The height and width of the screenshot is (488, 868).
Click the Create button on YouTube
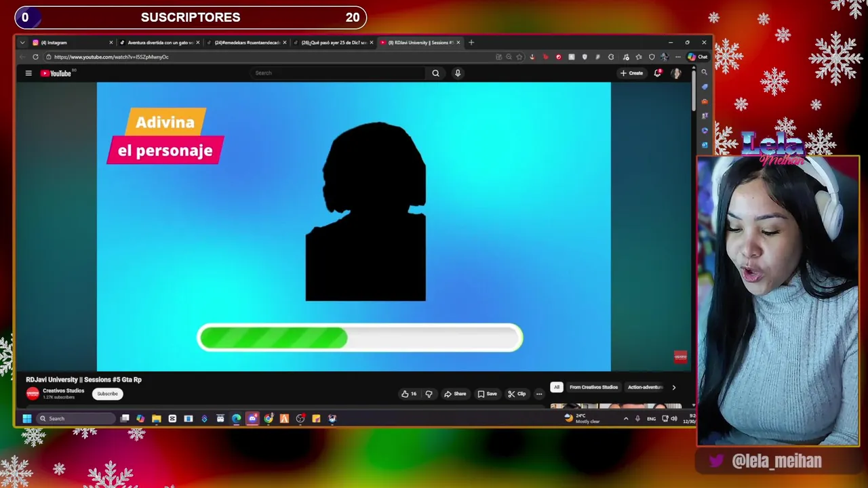(x=631, y=73)
